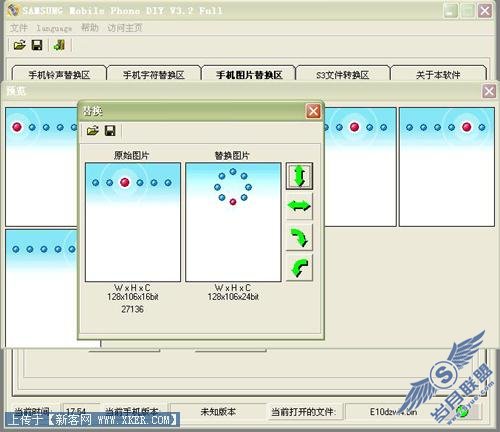Screen dimensions: 500x432
Task: Switch to the 手机铃声替换区 tab
Action: point(59,74)
